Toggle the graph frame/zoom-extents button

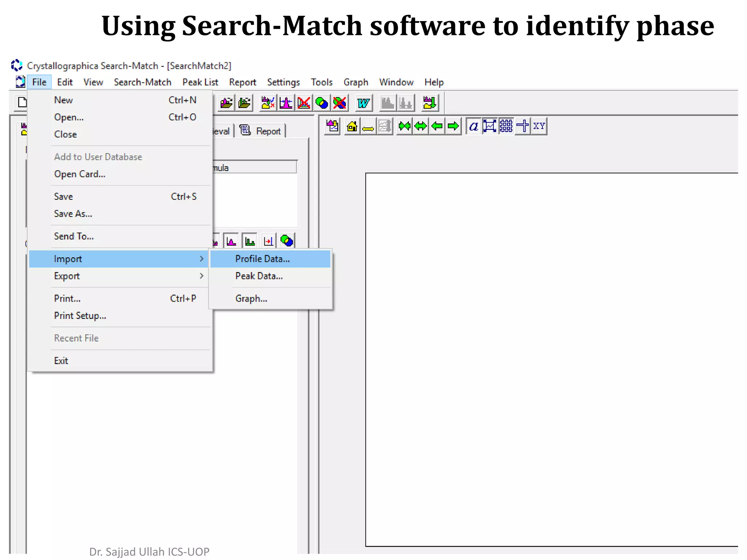[x=490, y=127]
